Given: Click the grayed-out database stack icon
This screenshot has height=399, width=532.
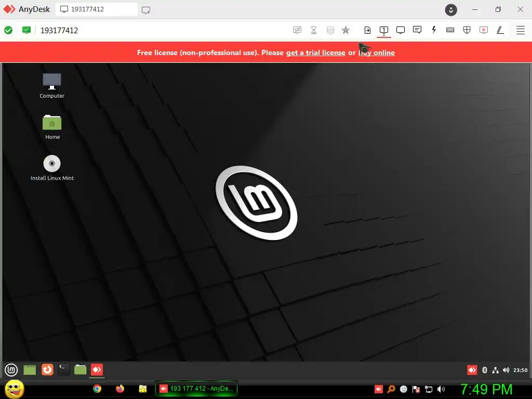Looking at the screenshot, I should (330, 30).
